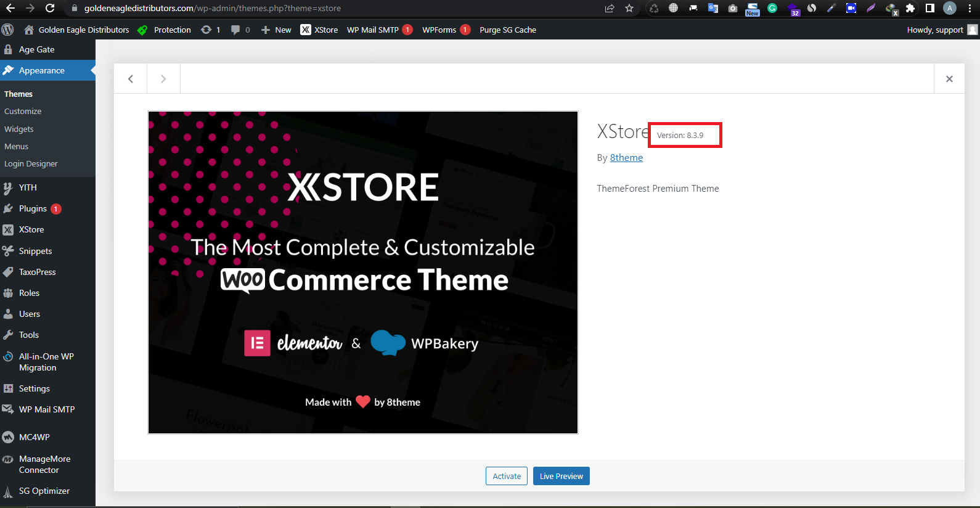Bookmark this page with star icon
The width and height of the screenshot is (980, 508).
(629, 8)
